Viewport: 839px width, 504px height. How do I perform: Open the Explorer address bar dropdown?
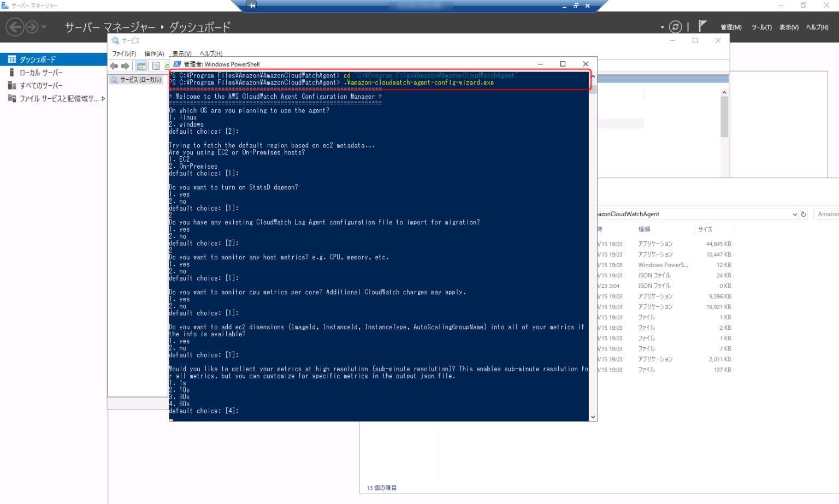(795, 214)
